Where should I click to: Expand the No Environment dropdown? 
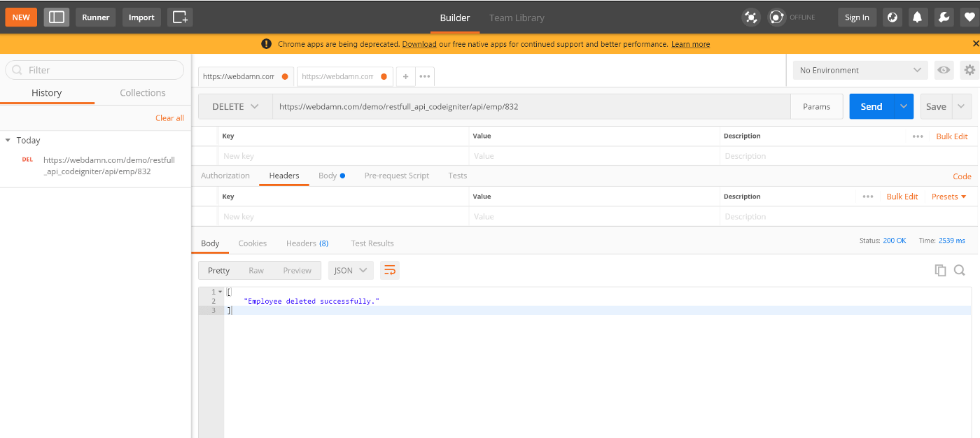(860, 70)
